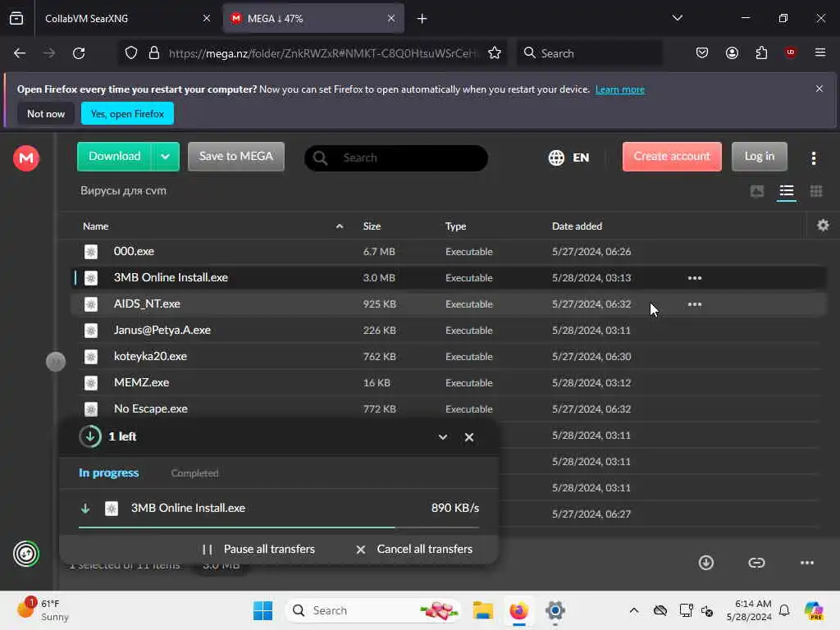Select the koteyka20.exe file

(448, 357)
